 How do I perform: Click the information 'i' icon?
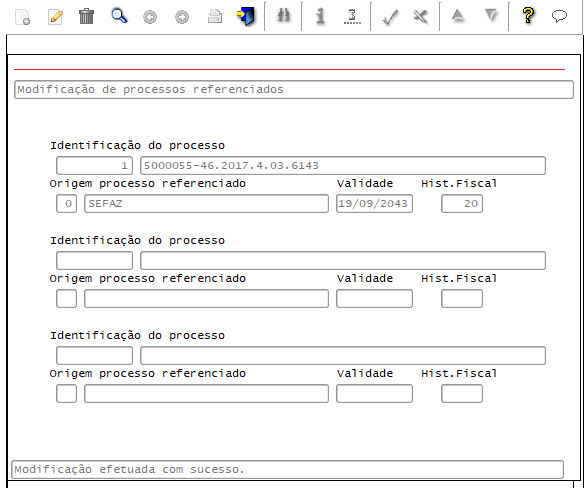[320, 16]
